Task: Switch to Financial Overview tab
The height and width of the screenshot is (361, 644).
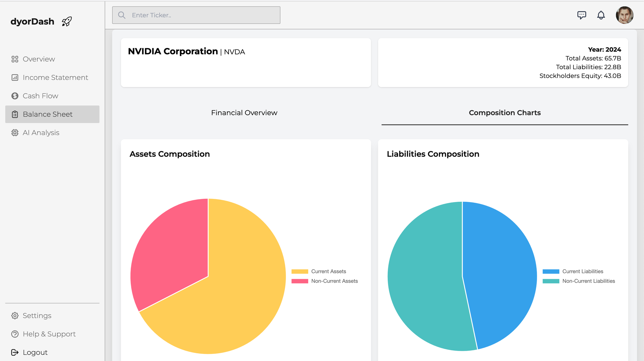Action: 244,113
